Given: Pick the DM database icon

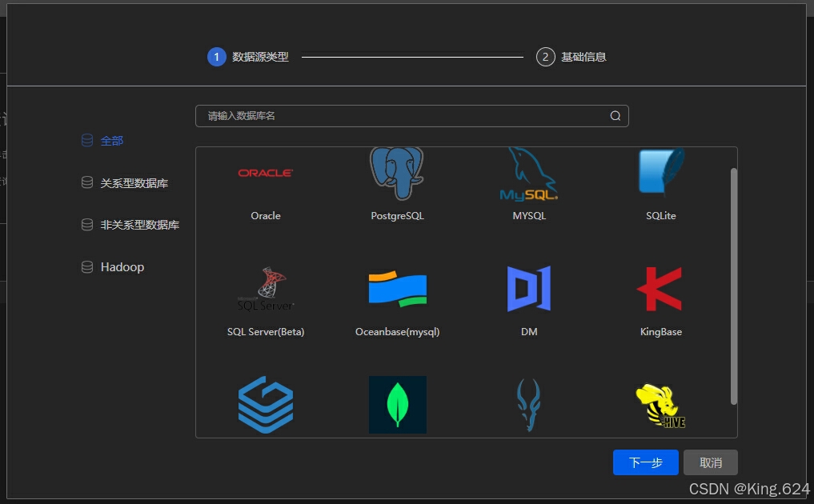Looking at the screenshot, I should tap(529, 289).
